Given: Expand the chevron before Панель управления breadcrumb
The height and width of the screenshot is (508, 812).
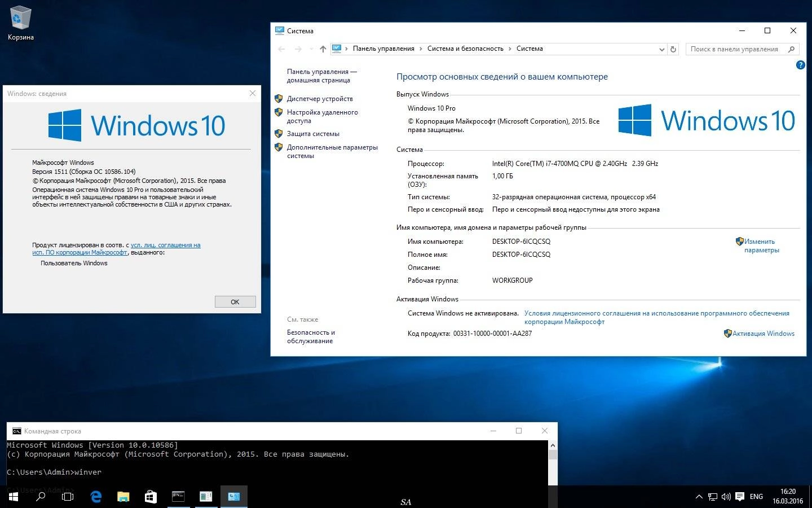Looking at the screenshot, I should click(346, 49).
